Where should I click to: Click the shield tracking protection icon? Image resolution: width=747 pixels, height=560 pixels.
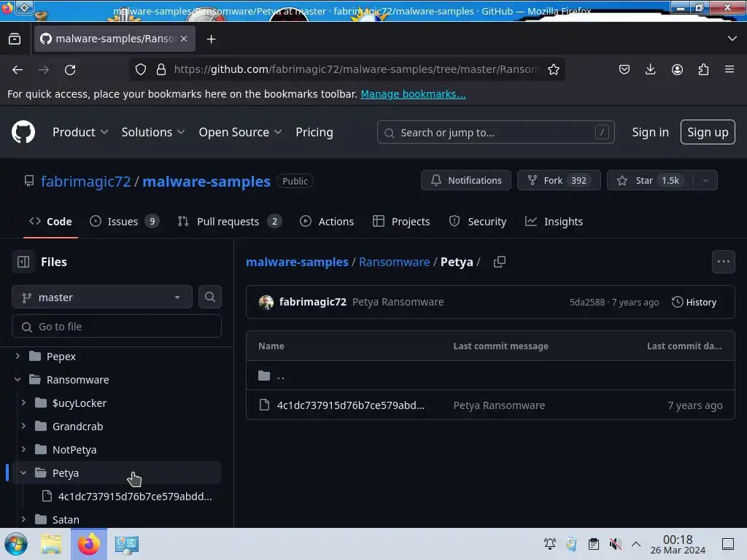[141, 69]
